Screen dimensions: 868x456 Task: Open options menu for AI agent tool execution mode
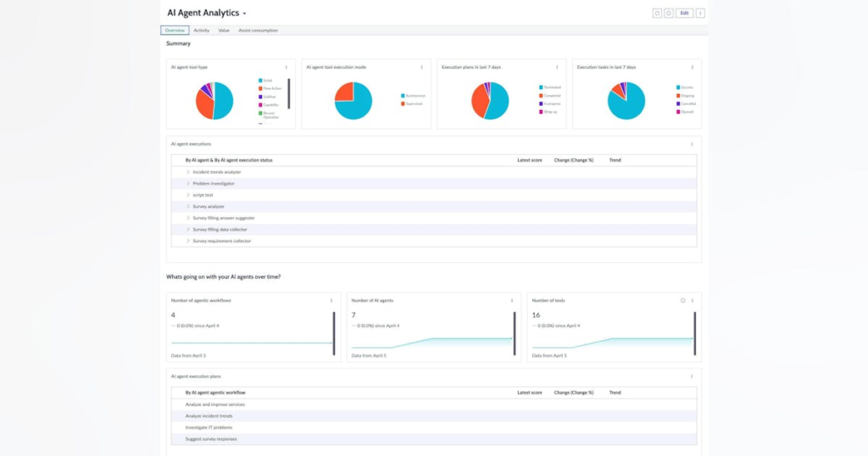click(421, 67)
